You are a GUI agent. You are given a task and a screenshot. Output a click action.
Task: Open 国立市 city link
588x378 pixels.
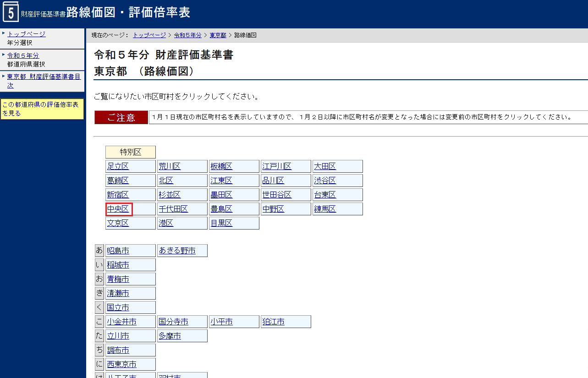118,307
